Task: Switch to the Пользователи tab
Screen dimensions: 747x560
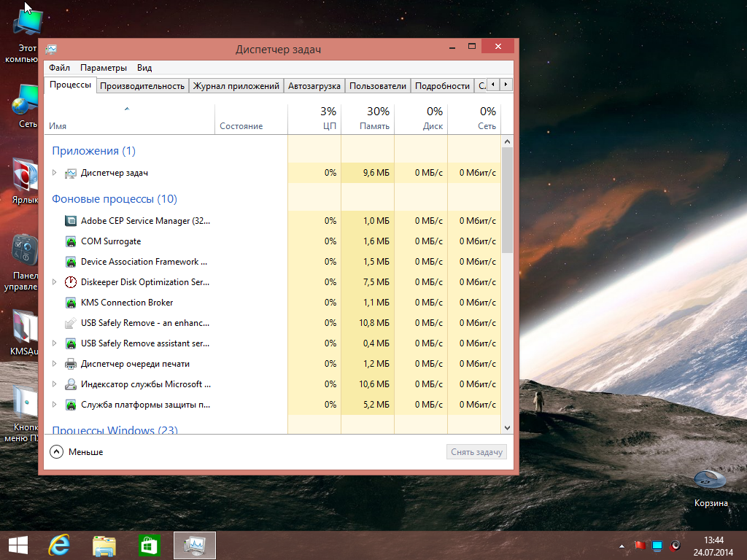Action: coord(378,86)
